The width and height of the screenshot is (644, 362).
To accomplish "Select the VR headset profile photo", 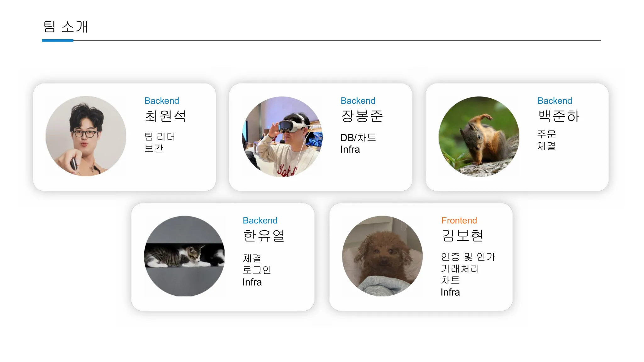I will (282, 136).
